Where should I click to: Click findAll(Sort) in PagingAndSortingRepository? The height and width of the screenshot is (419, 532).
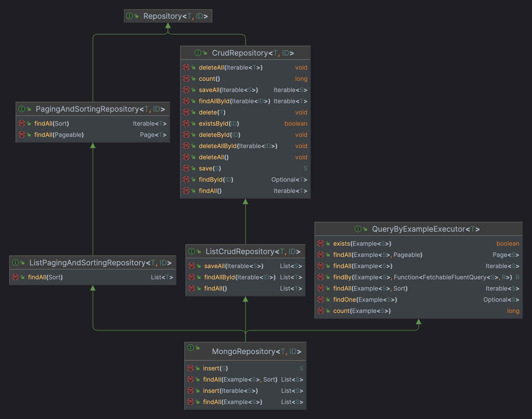click(52, 123)
